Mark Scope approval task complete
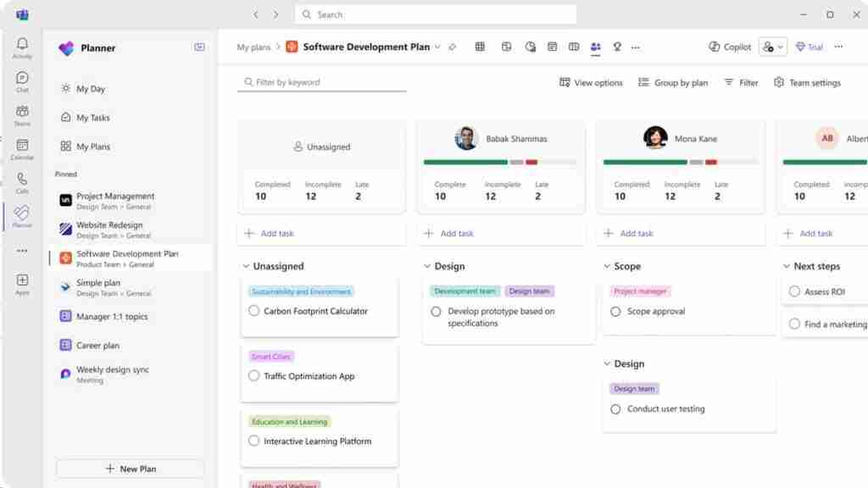Screen dimensions: 868x488 pyautogui.click(x=615, y=312)
